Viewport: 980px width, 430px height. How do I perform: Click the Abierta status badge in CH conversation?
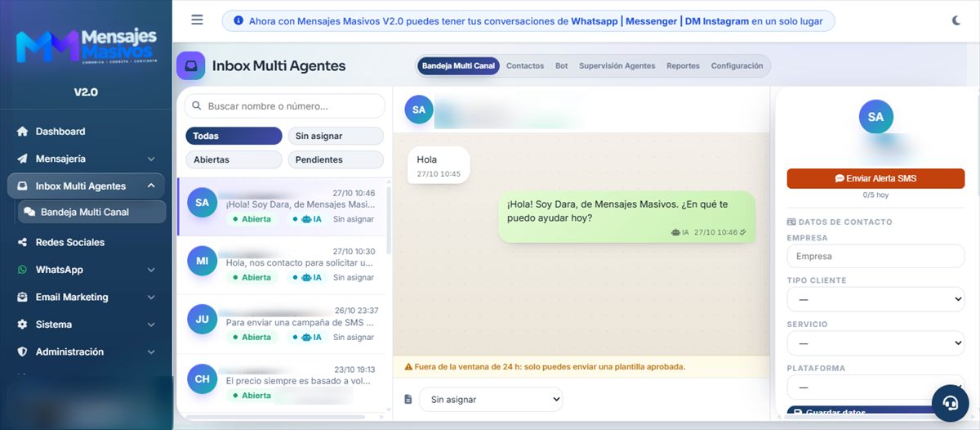point(252,396)
